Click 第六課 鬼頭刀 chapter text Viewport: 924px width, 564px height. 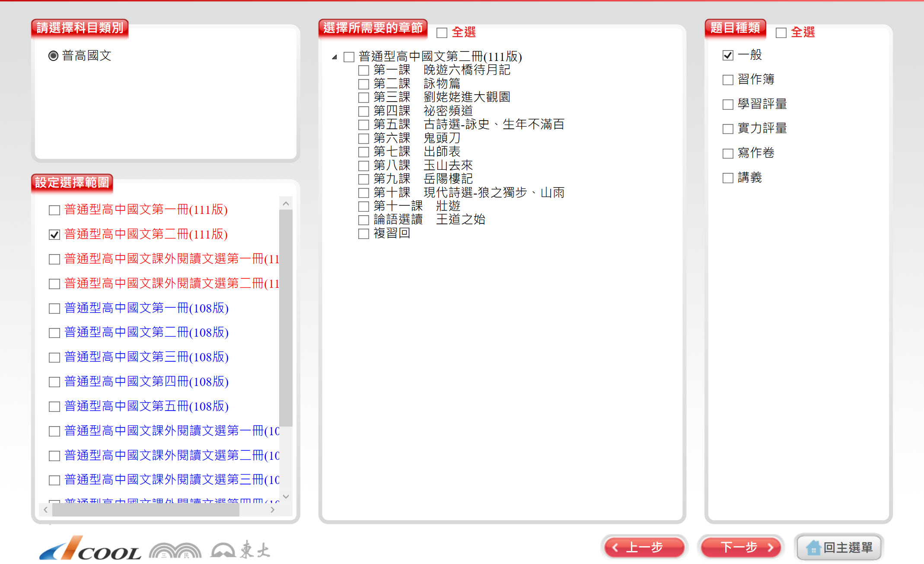point(417,138)
